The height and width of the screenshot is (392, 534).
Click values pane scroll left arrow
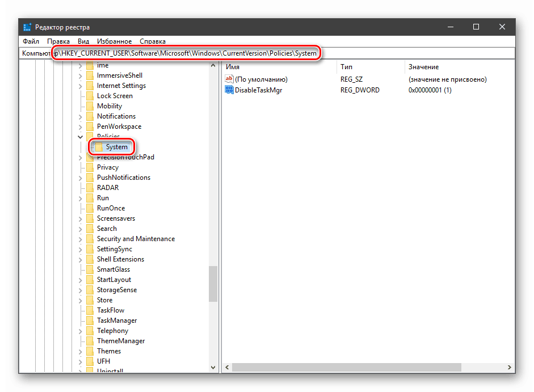coord(227,368)
